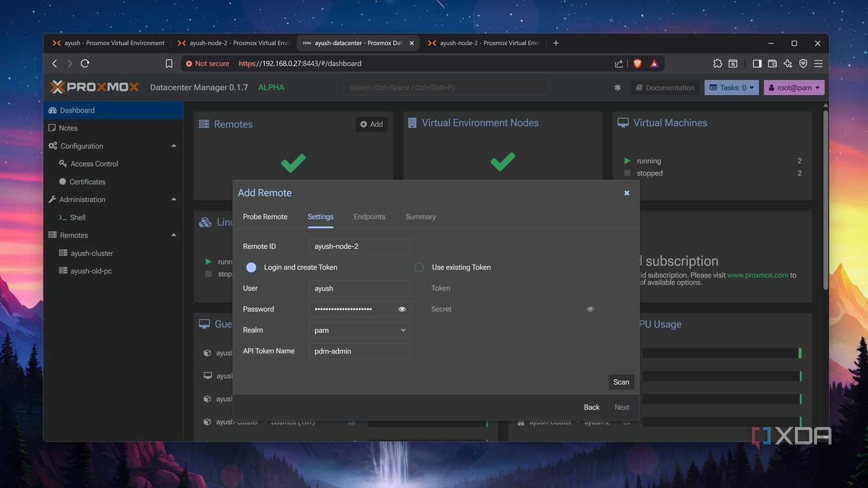Open the www.proxmox.com link
868x488 pixels.
[757, 275]
